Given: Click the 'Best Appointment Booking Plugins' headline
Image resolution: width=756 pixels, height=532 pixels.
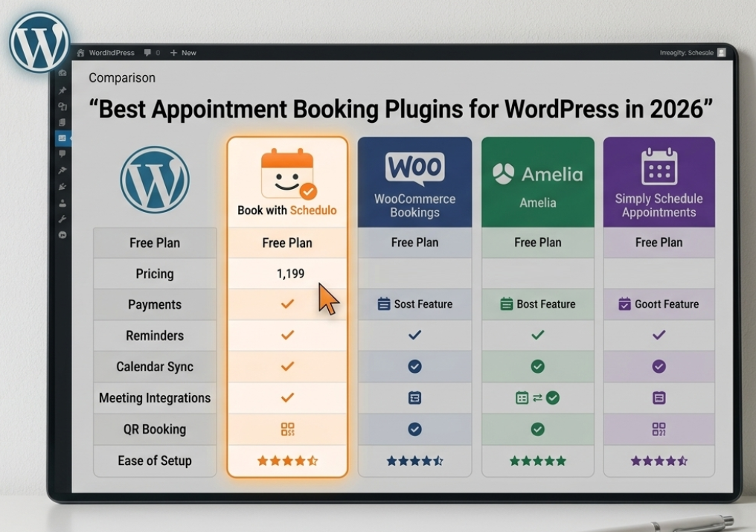Looking at the screenshot, I should click(x=400, y=109).
